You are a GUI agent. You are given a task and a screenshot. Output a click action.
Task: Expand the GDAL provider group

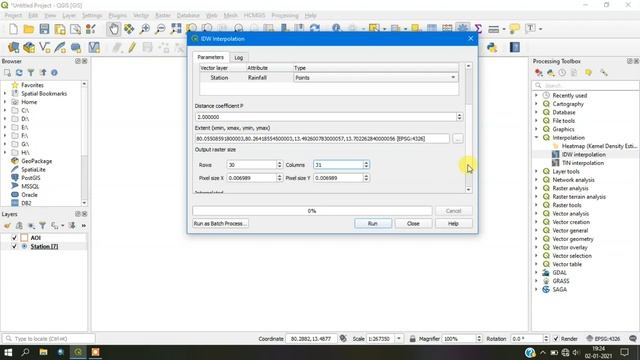536,273
